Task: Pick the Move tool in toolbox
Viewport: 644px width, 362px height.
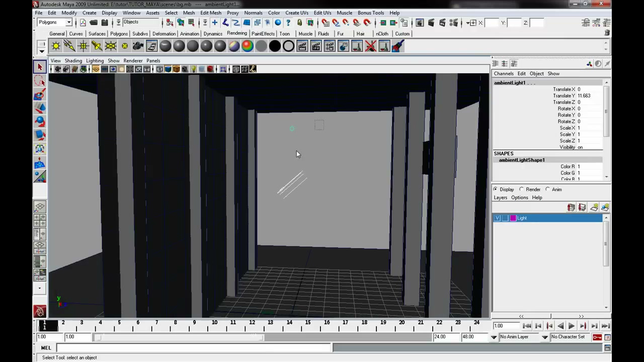Action: pos(40,108)
